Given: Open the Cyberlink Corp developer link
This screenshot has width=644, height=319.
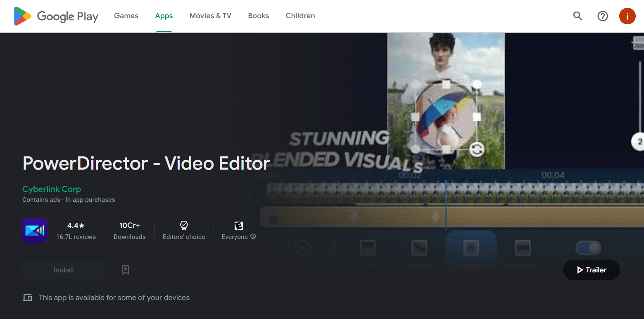Looking at the screenshot, I should pyautogui.click(x=52, y=189).
